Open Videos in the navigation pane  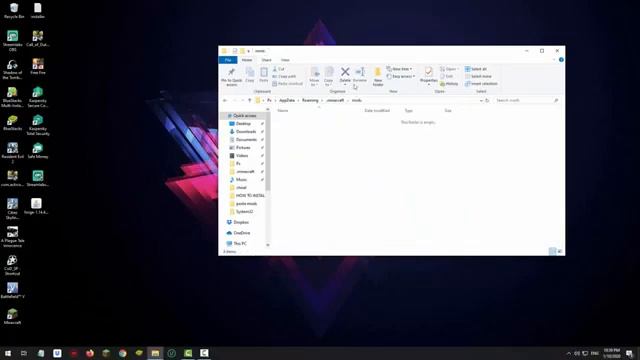point(242,156)
